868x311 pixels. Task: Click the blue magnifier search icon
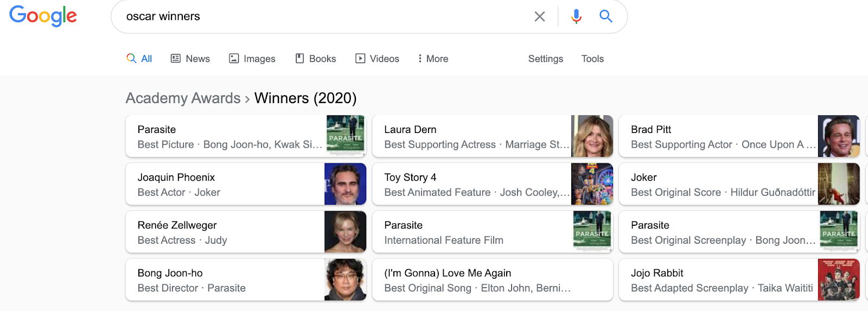tap(605, 16)
